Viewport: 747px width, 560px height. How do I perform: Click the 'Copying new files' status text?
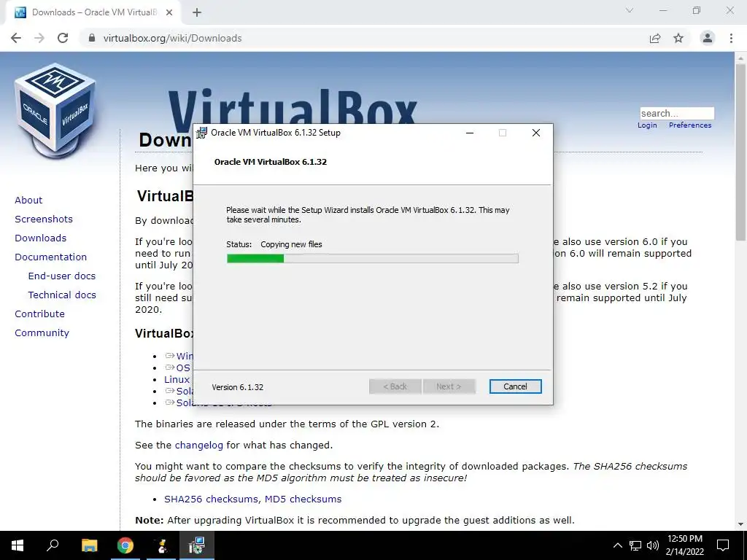coord(291,244)
